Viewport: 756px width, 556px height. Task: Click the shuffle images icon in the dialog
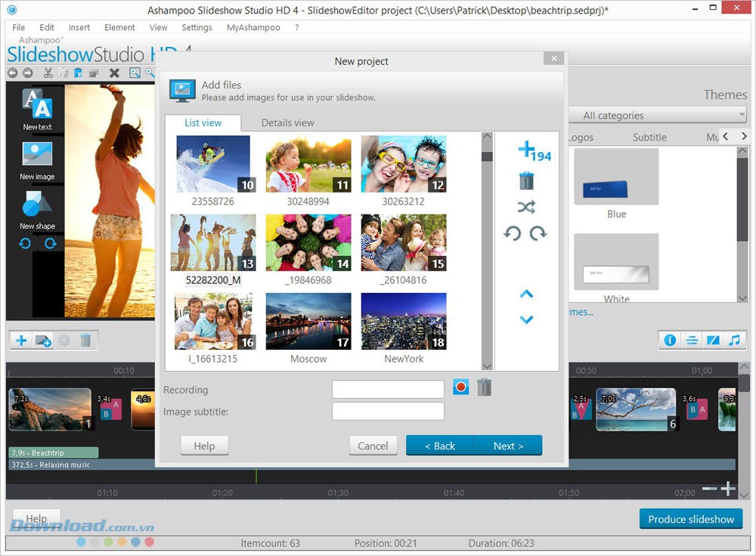click(527, 207)
